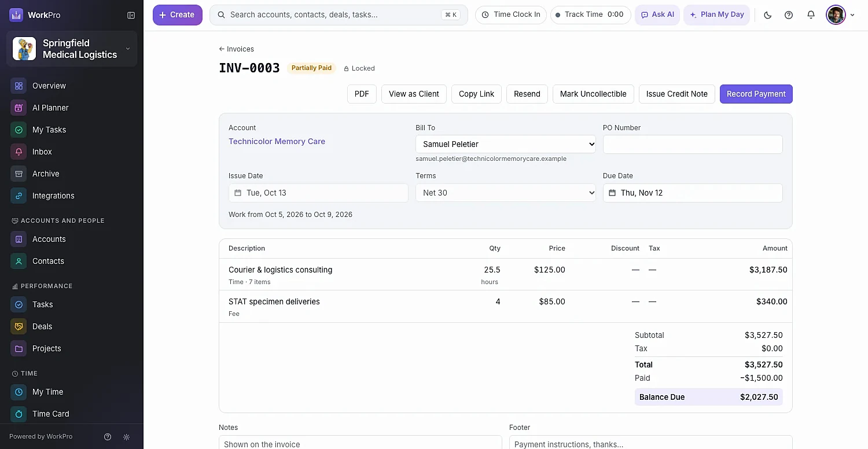Open the Terms Net 30 dropdown
This screenshot has height=449, width=868.
point(506,193)
